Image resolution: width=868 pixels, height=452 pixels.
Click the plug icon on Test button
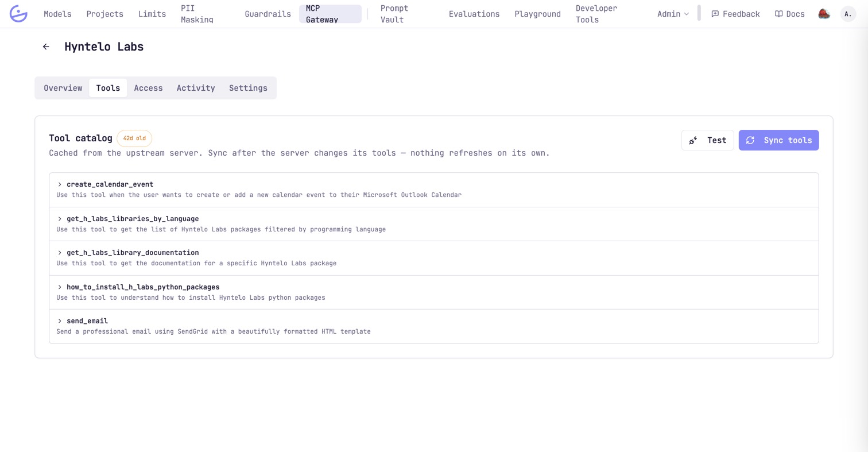point(693,140)
